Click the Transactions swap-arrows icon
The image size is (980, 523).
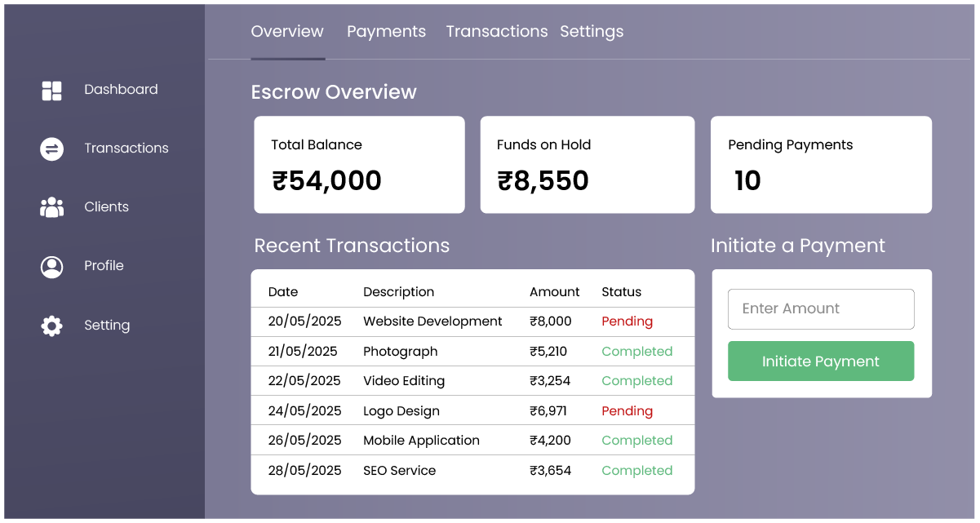(51, 148)
